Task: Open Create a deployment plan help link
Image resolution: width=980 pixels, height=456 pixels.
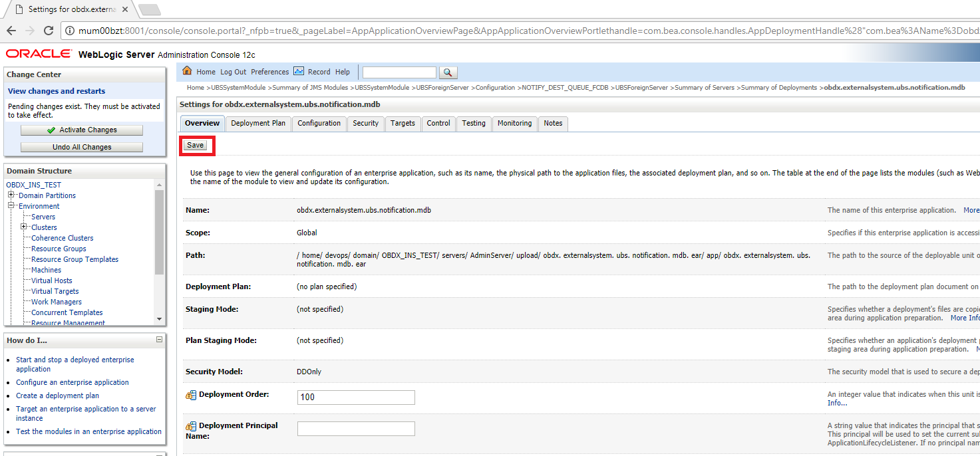Action: [x=57, y=396]
